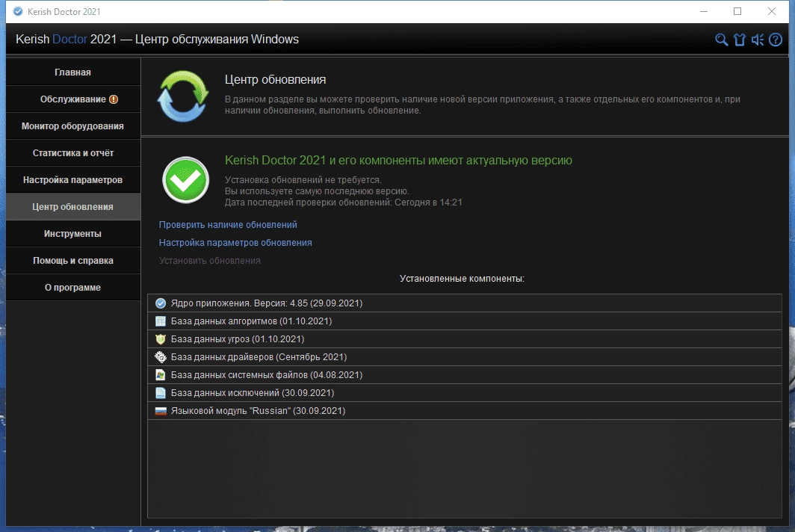Viewport: 795px width, 532px height.
Task: Click the drivers database gear icon
Action: pos(161,357)
